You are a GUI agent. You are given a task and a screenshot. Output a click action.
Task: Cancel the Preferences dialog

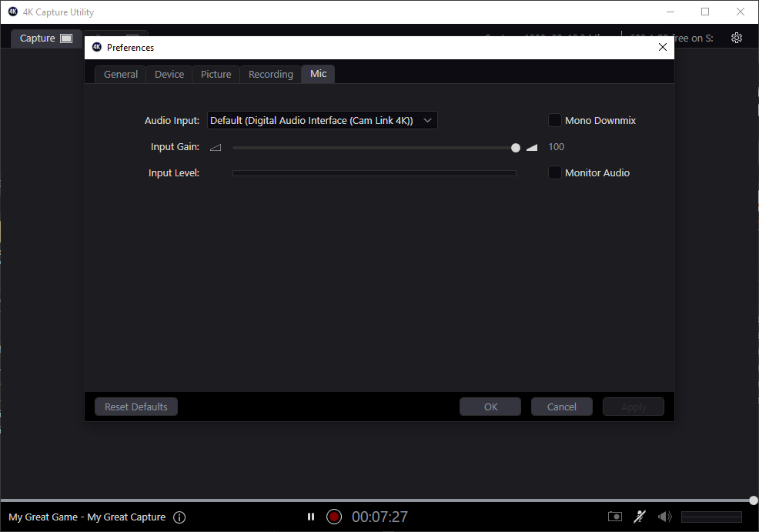(x=561, y=407)
